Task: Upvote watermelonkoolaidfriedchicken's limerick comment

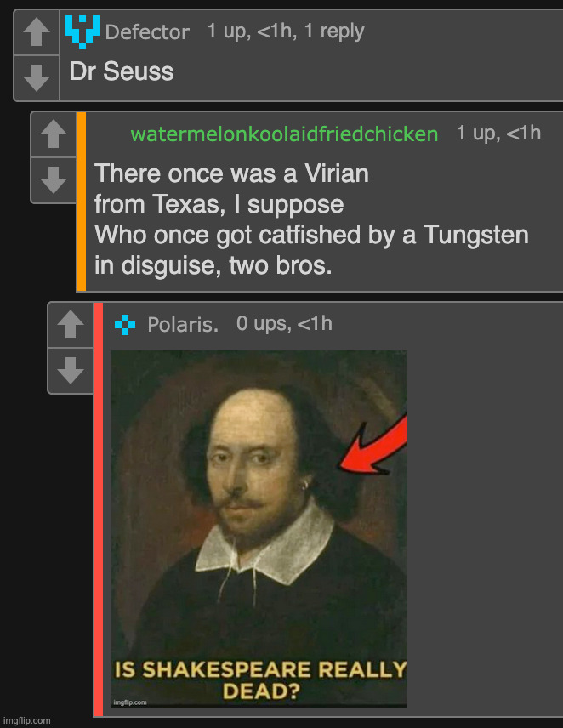Action: point(54,134)
